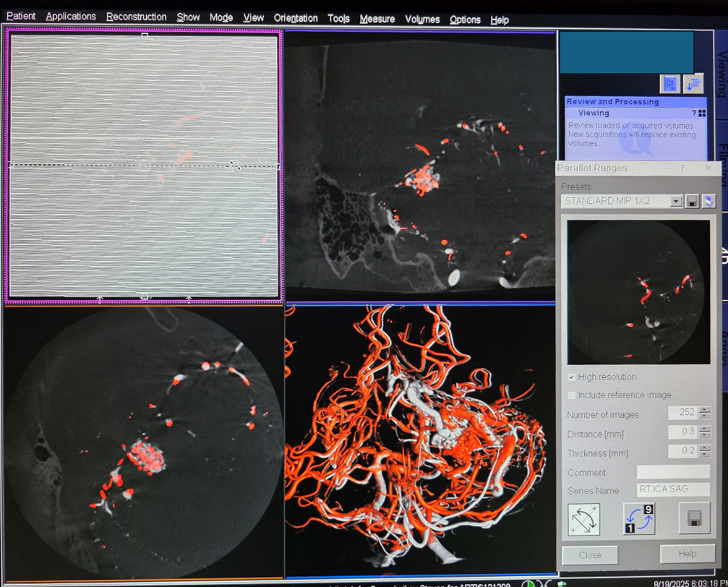Click the large save floppy disk icon
The height and width of the screenshot is (587, 728).
point(694,519)
